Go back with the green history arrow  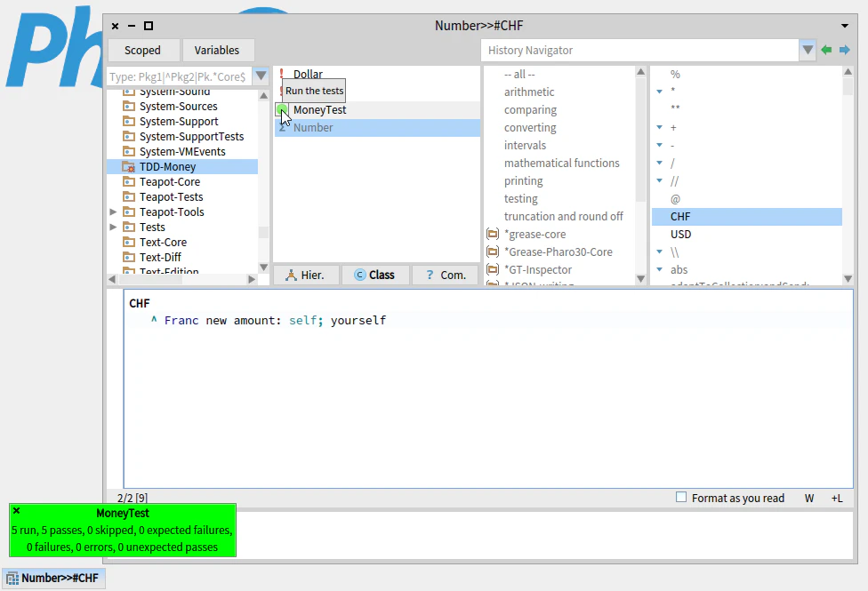(826, 51)
